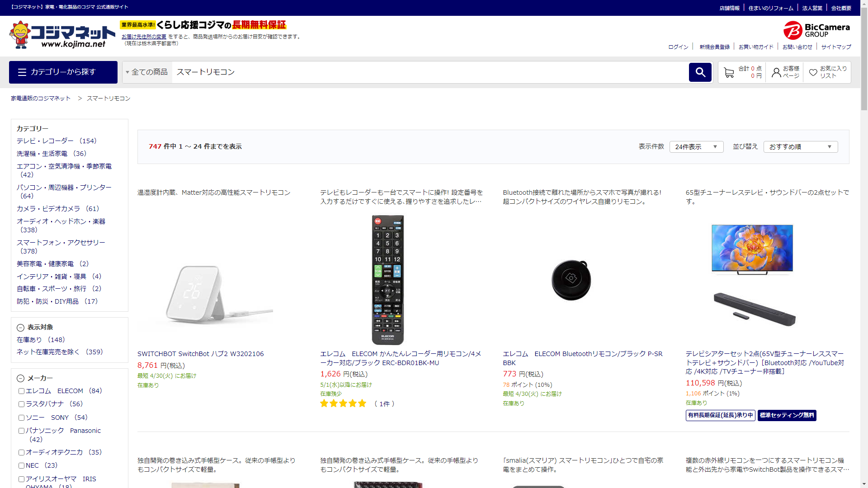The width and height of the screenshot is (868, 488).
Task: Click the ログイン link
Action: 678,47
